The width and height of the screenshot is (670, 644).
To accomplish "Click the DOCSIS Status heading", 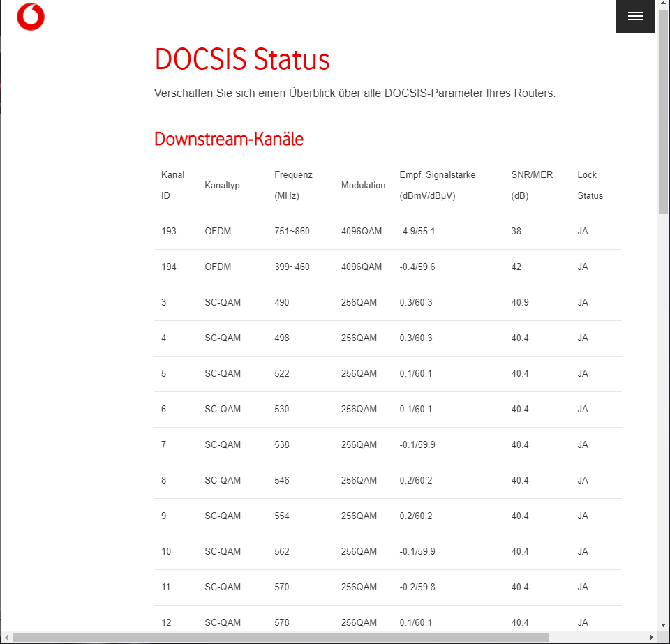I will [x=242, y=59].
